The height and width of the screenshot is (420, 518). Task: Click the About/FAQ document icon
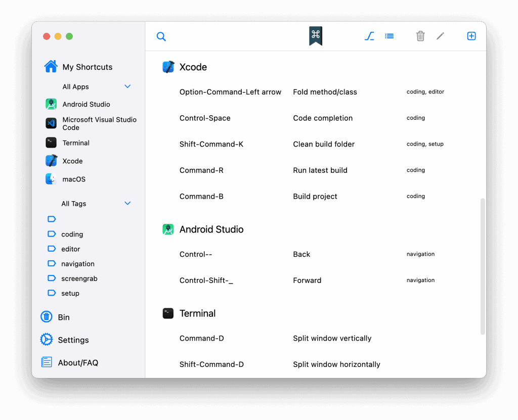pyautogui.click(x=46, y=362)
